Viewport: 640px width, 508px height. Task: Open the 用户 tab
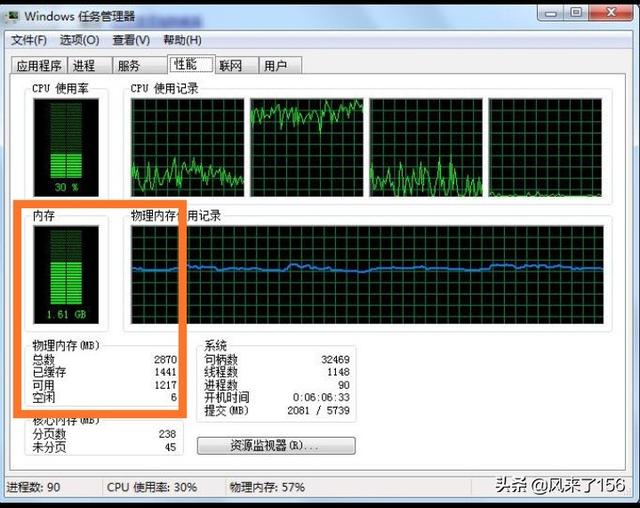pyautogui.click(x=276, y=66)
